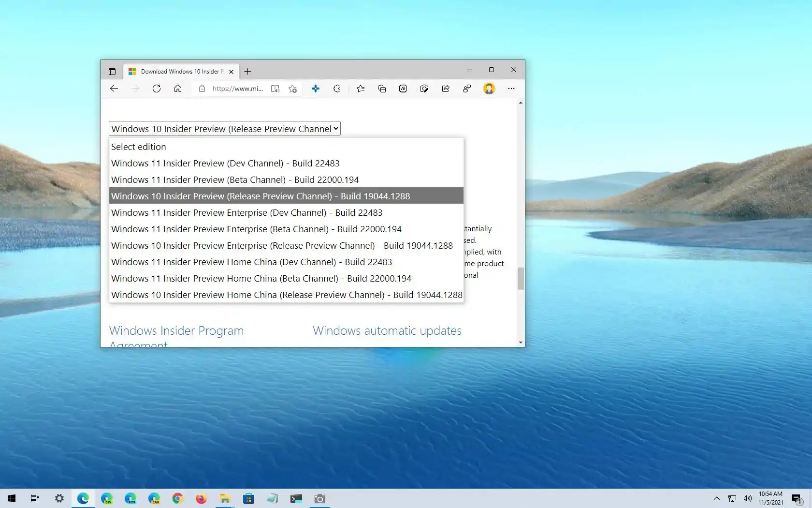Choose the 'Select edition' placeholder option

point(286,147)
